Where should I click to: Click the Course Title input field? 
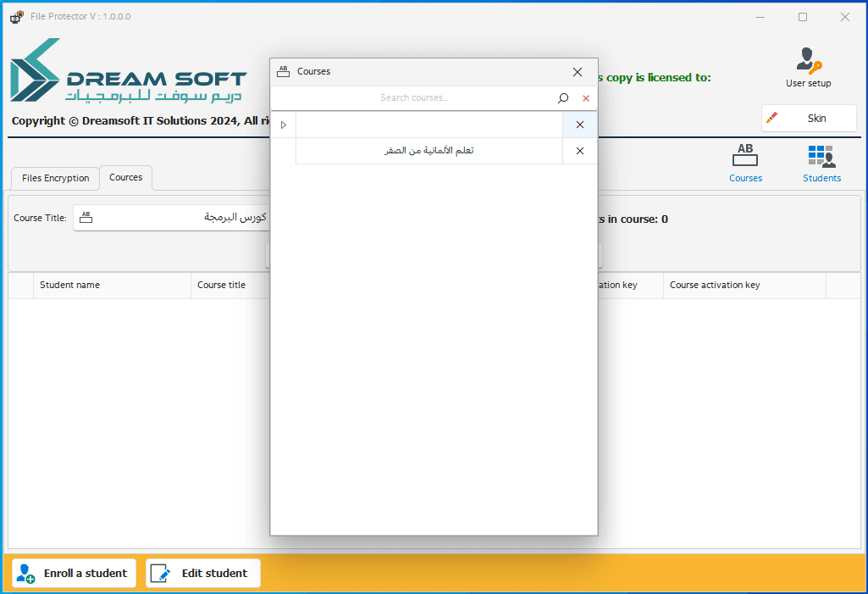pyautogui.click(x=172, y=218)
